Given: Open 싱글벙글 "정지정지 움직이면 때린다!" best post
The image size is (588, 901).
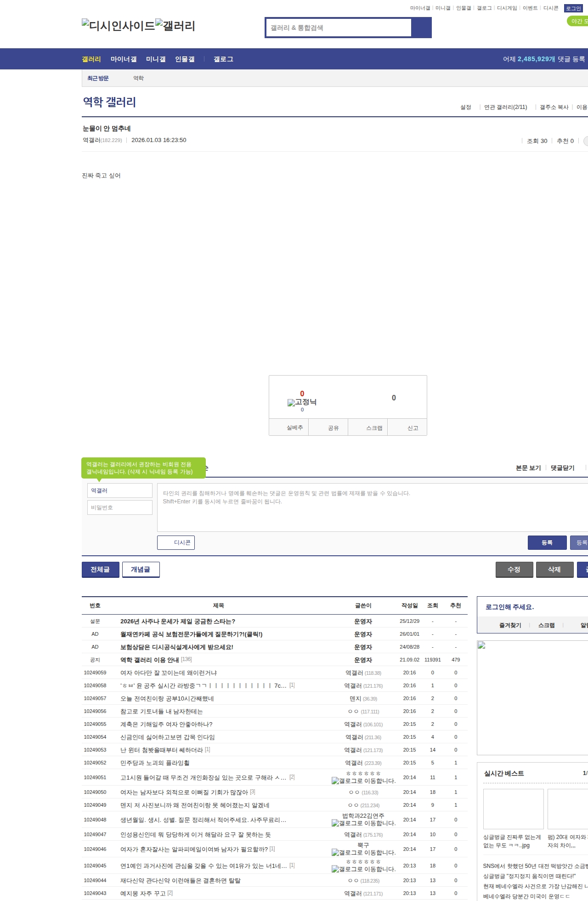Looking at the screenshot, I should 529,876.
